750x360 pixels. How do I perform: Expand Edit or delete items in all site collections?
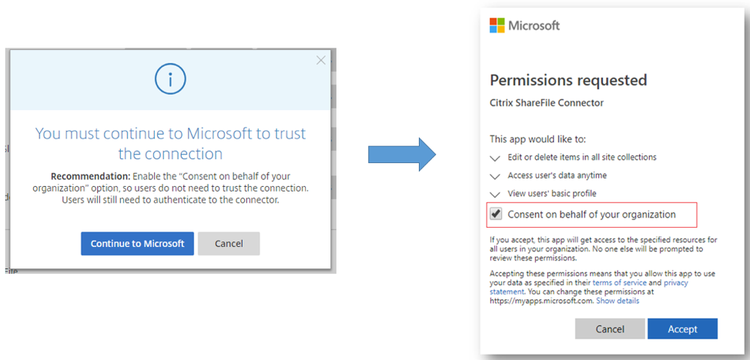tap(495, 158)
